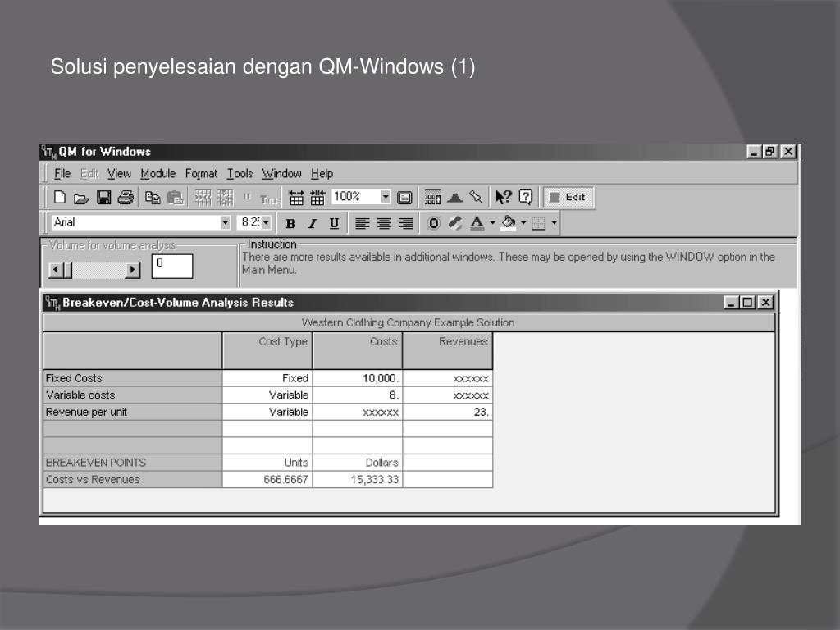Screen dimensions: 840x630
Task: Click the Costs vs Revenues row label
Action: (132, 479)
